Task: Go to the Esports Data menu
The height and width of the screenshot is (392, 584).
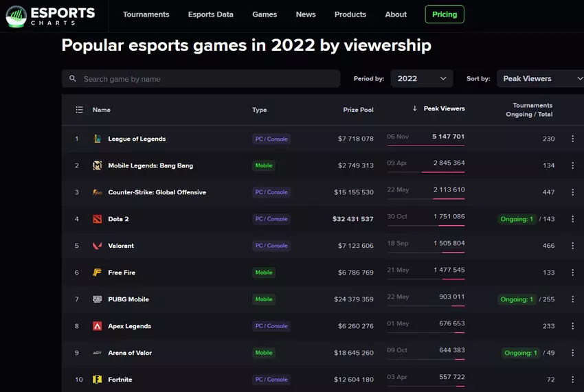Action: point(210,14)
